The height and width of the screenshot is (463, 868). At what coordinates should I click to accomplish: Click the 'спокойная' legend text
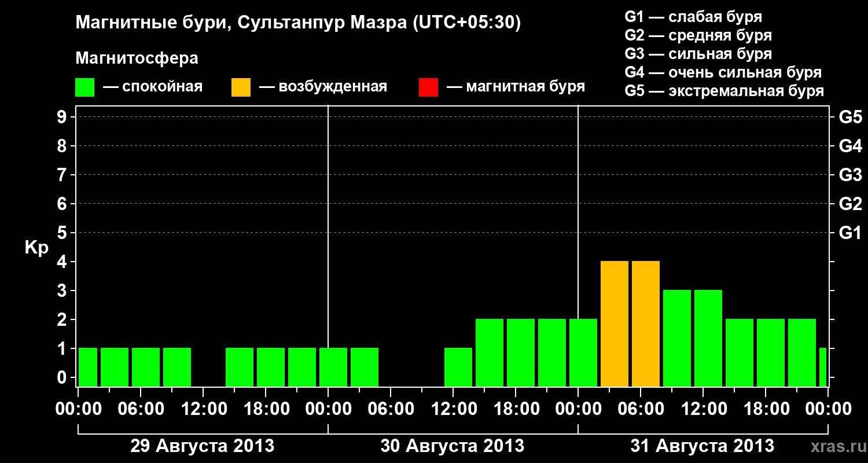coord(162,87)
